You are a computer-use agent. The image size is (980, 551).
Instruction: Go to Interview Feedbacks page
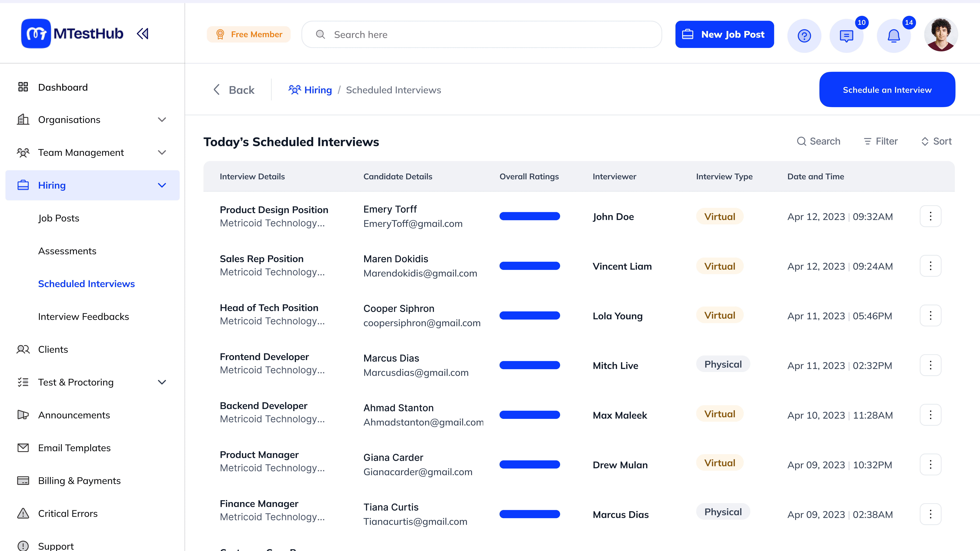pyautogui.click(x=84, y=317)
